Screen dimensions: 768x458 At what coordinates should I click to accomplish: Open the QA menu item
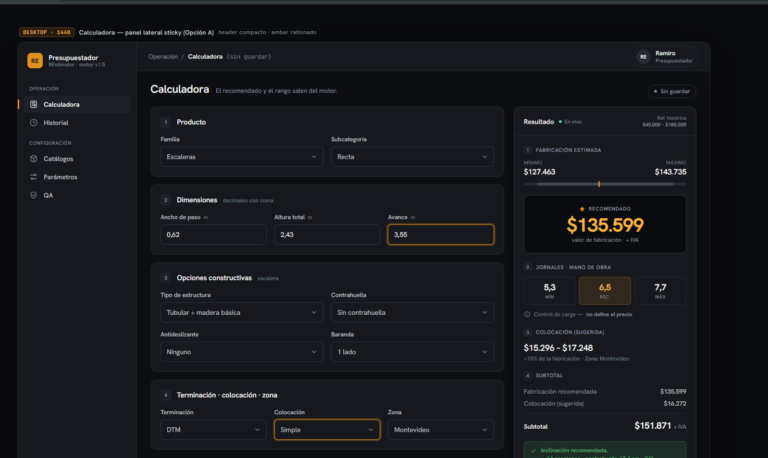pyautogui.click(x=77, y=195)
